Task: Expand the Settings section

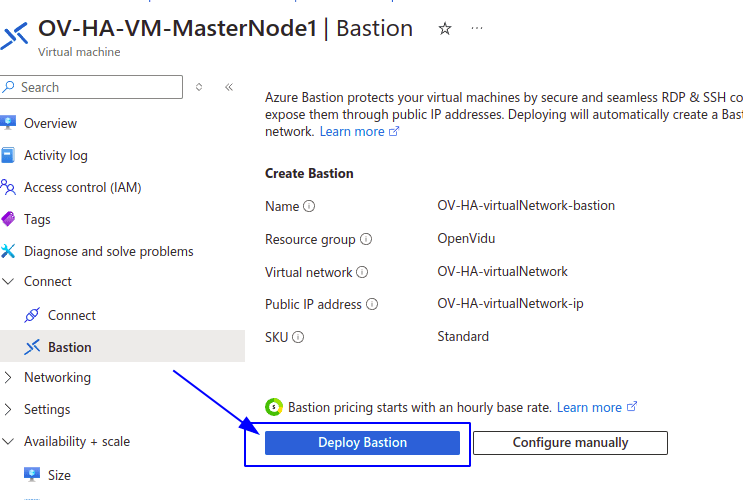Action: pos(8,409)
